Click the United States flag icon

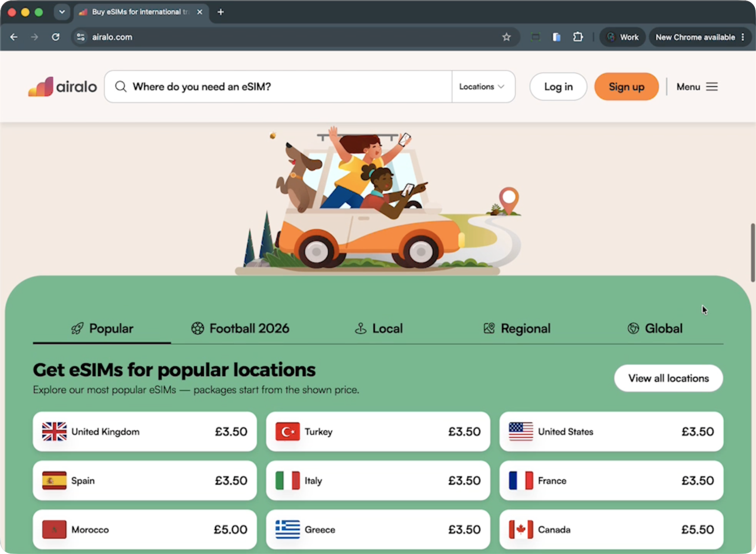pos(521,431)
